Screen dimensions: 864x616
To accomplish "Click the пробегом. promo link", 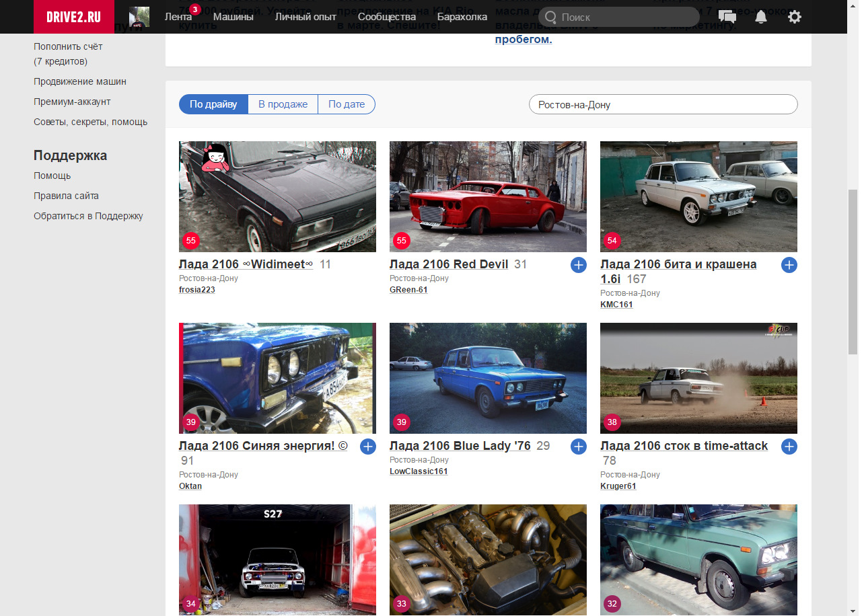I will (x=524, y=40).
